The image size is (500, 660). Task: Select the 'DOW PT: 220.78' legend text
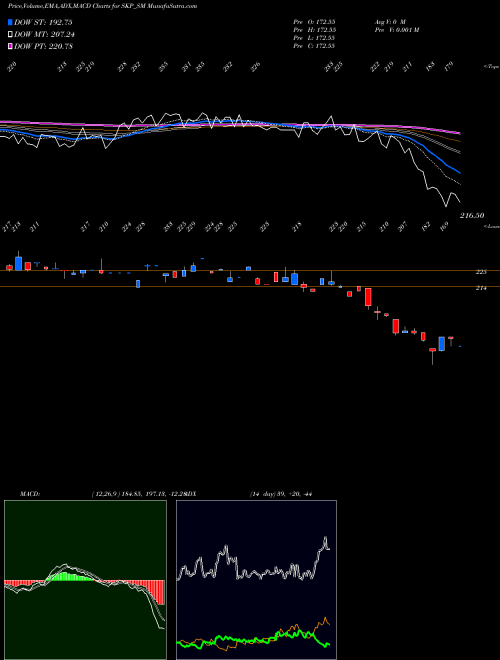tap(43, 46)
